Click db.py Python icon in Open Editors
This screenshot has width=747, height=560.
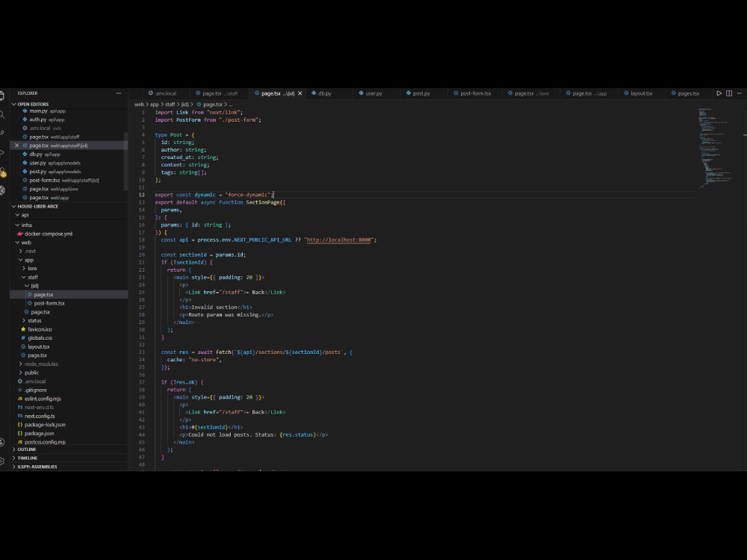(x=25, y=155)
